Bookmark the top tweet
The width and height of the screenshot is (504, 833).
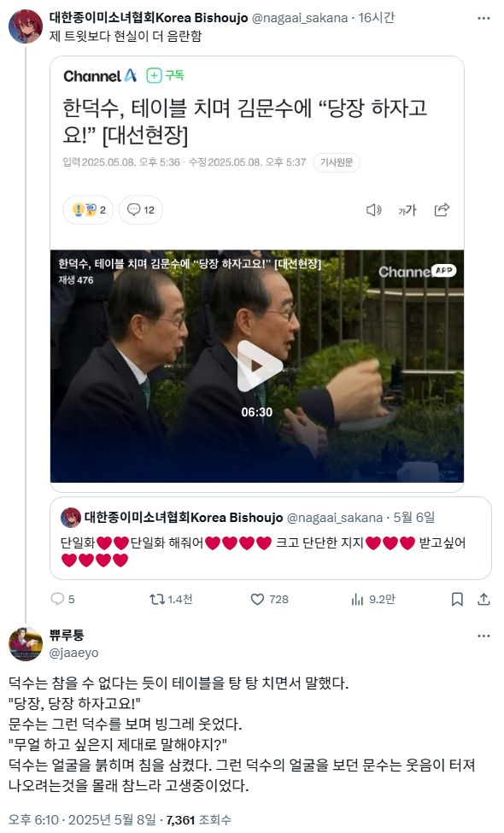click(x=457, y=599)
